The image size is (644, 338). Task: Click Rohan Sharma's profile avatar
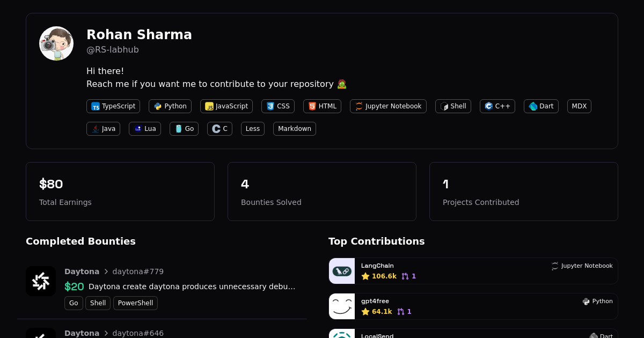pyautogui.click(x=56, y=43)
